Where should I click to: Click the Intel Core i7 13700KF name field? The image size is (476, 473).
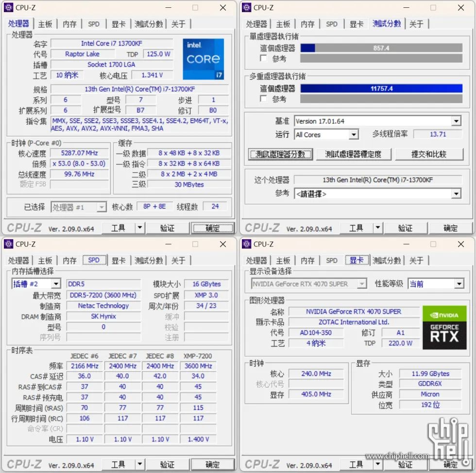point(112,43)
